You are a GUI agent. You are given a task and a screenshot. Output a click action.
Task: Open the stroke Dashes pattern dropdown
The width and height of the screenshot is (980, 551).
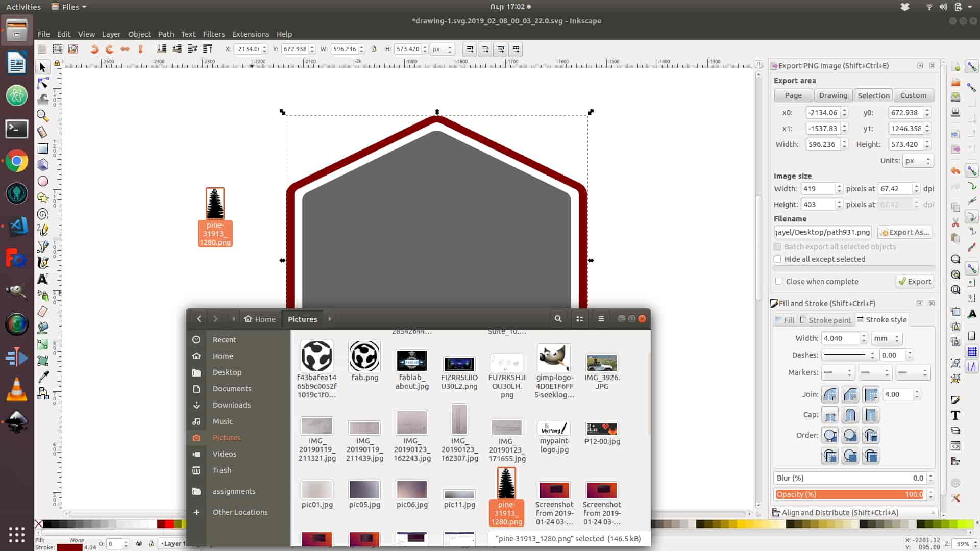pyautogui.click(x=849, y=355)
